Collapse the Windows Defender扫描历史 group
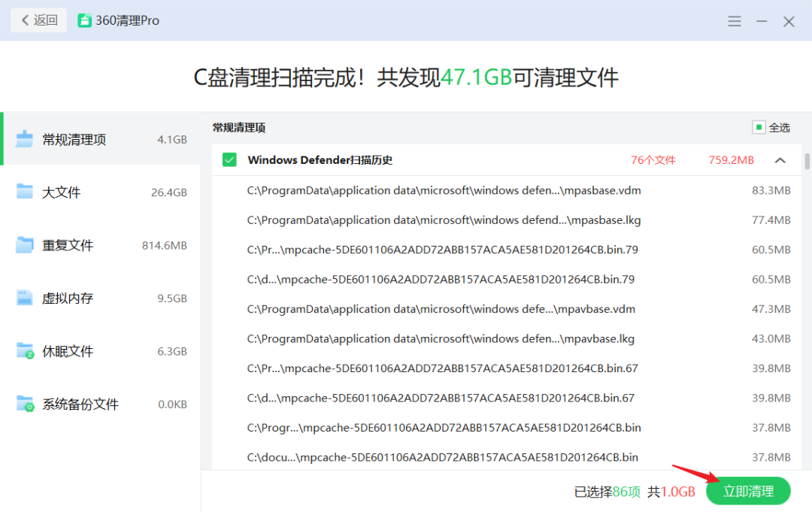 click(x=780, y=160)
